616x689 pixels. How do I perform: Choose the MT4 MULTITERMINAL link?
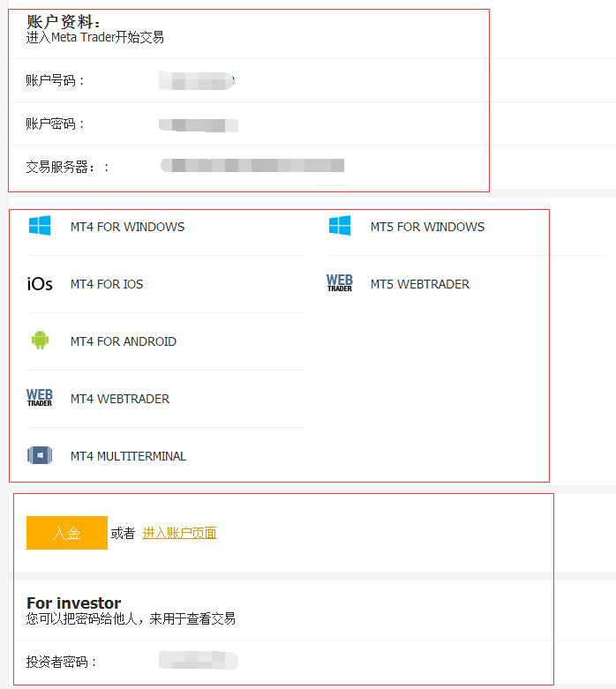pyautogui.click(x=128, y=456)
